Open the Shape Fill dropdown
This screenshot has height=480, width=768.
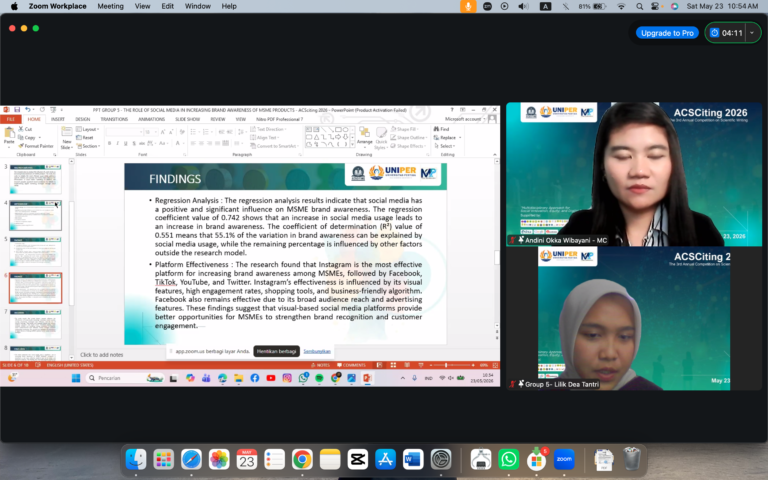(x=406, y=129)
